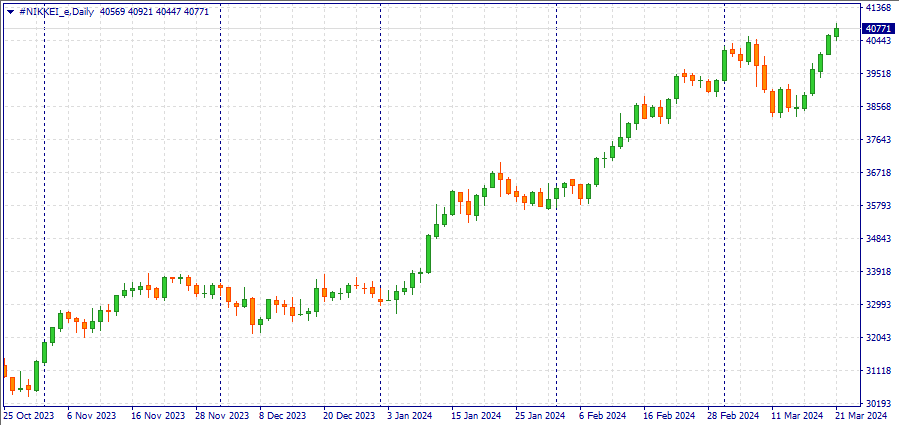
Task: Click the 21 Mar 2024 date label
Action: point(861,415)
